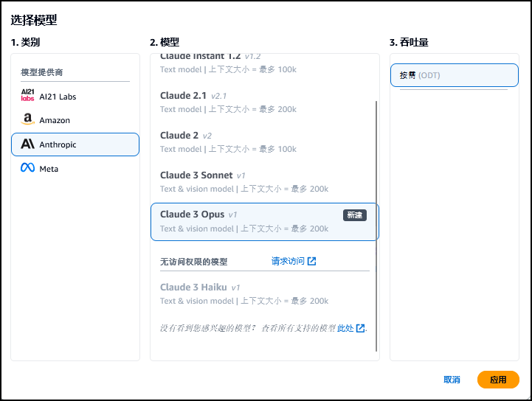
Task: Click the 3. 吞吐量 column heading
Action: point(409,42)
